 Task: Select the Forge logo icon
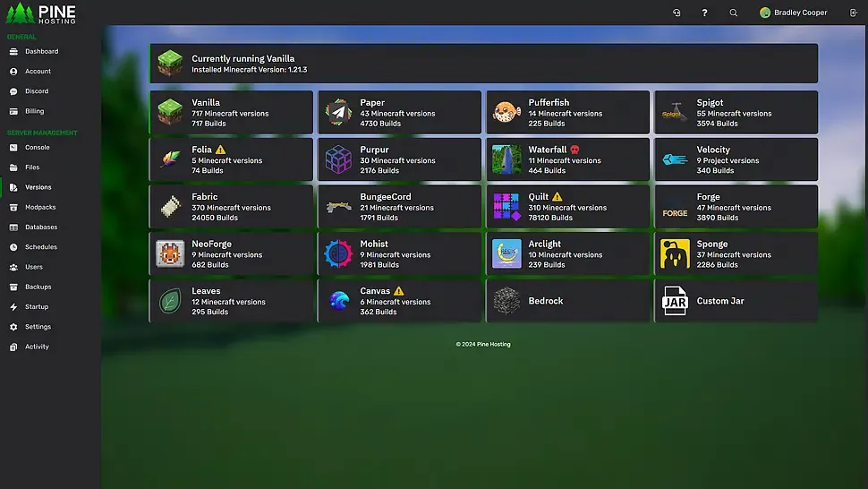tap(675, 207)
